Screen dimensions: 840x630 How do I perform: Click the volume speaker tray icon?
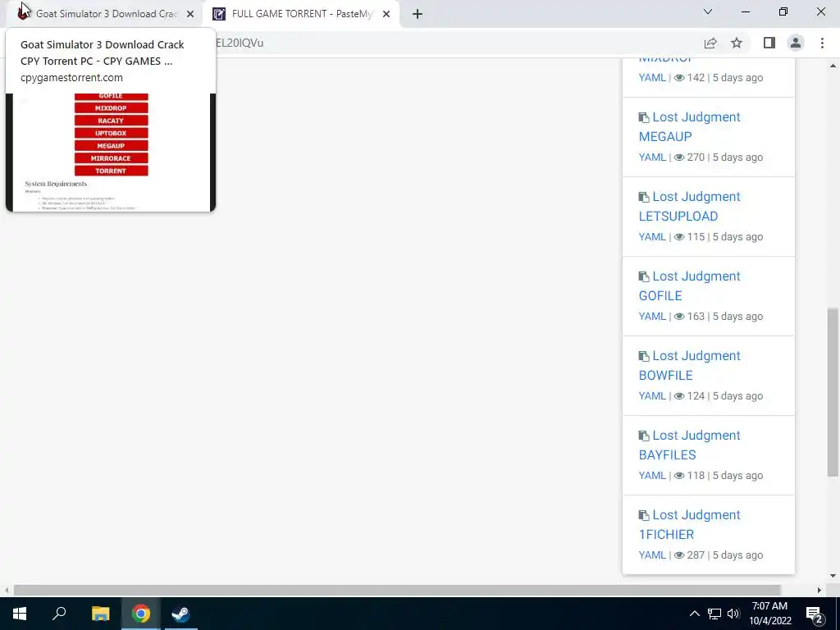(733, 614)
